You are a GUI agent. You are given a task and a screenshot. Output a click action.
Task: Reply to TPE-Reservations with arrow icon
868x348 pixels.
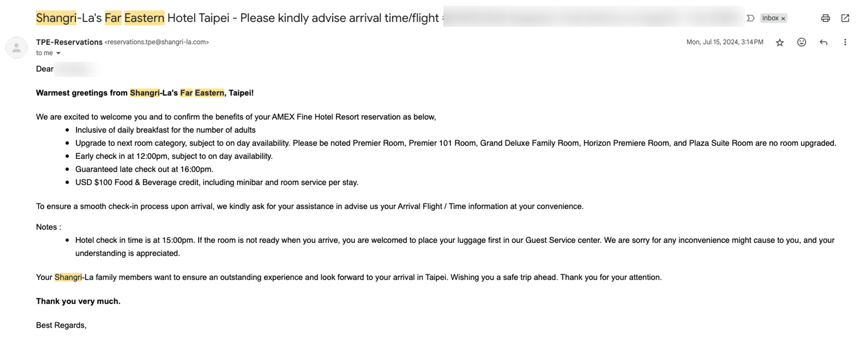[823, 42]
